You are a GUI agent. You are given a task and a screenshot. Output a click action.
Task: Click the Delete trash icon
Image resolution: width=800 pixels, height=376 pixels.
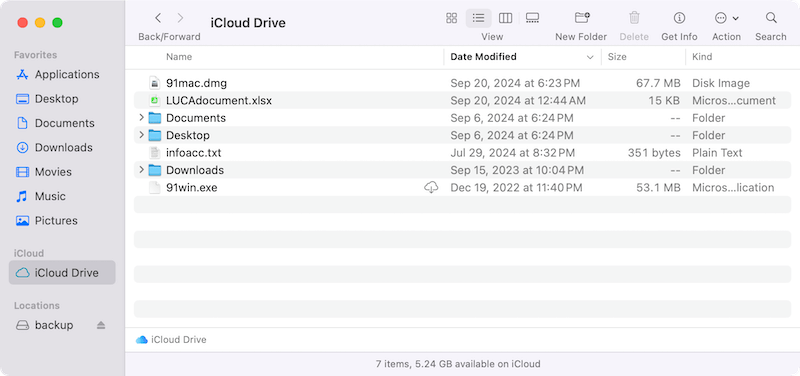(634, 18)
